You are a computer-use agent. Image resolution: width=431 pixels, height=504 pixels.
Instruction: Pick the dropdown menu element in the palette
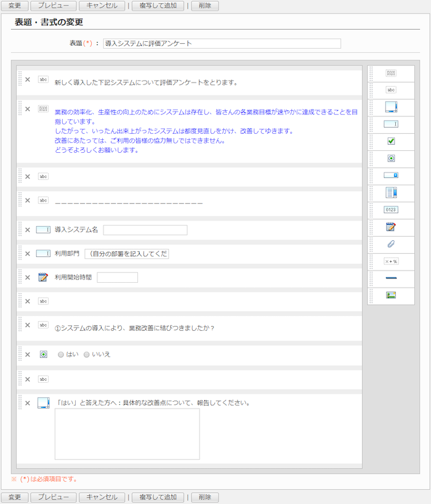(x=391, y=175)
